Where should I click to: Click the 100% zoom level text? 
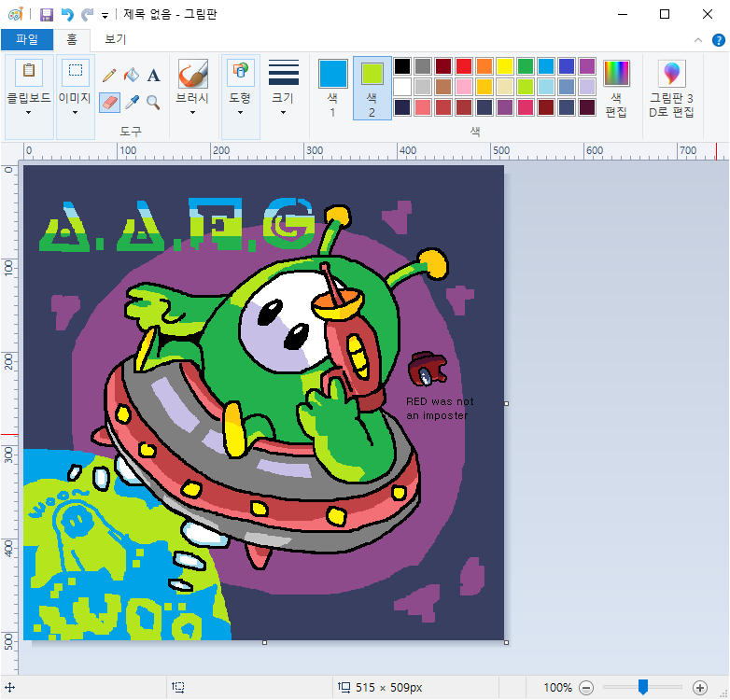pos(557,688)
